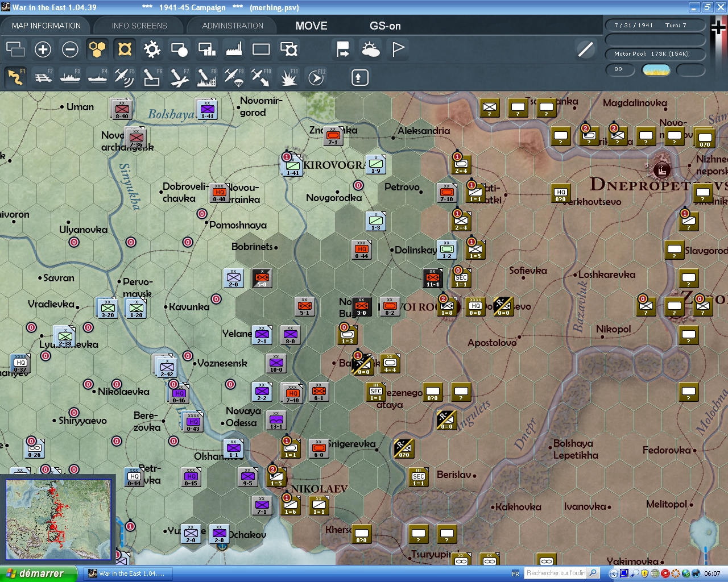This screenshot has width=728, height=582.
Task: Click the rectangle with bar chart icon
Action: (206, 49)
